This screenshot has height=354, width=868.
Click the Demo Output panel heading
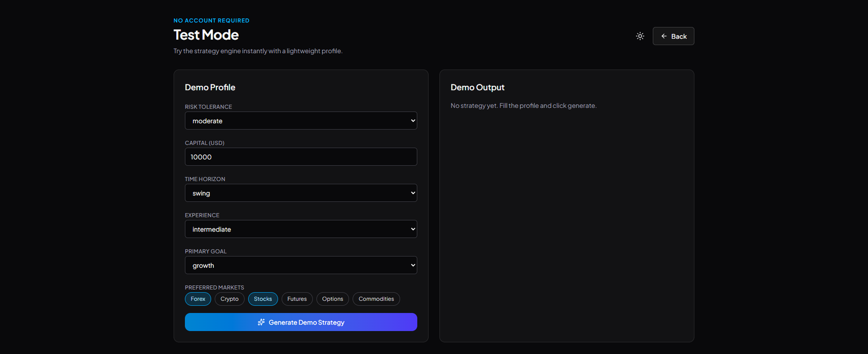coord(477,87)
